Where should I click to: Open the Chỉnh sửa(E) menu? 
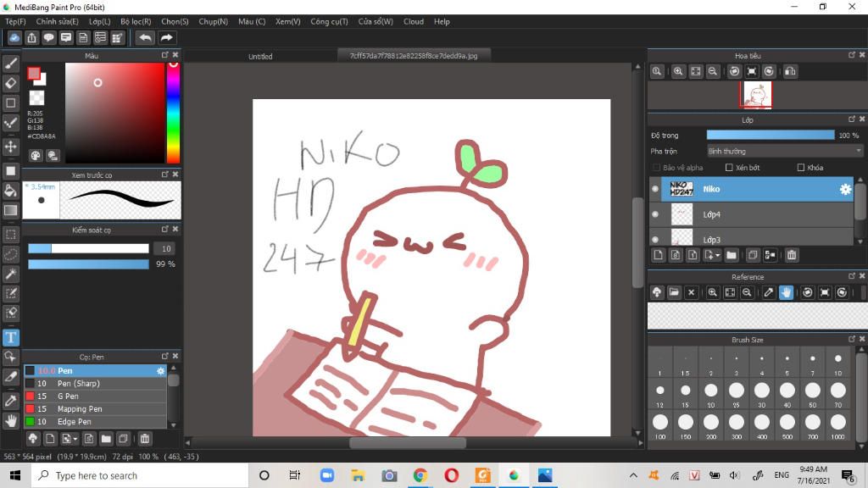pos(57,21)
